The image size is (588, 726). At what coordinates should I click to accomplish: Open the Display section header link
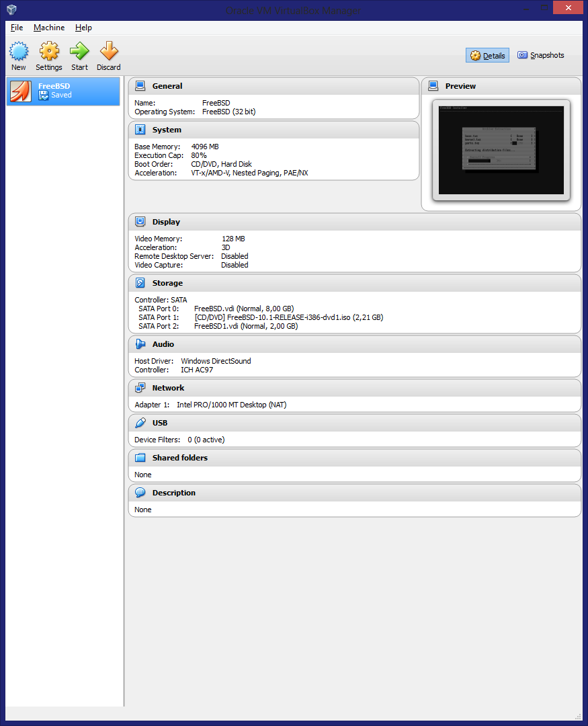[x=166, y=223]
